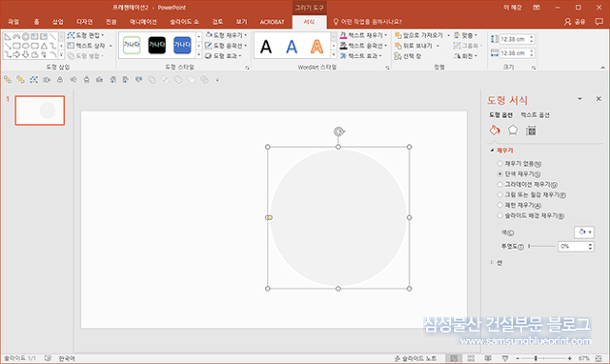Screen dimensions: 610x364
Task: Decrease shape width with stepper down arrow
Action: coord(532,55)
